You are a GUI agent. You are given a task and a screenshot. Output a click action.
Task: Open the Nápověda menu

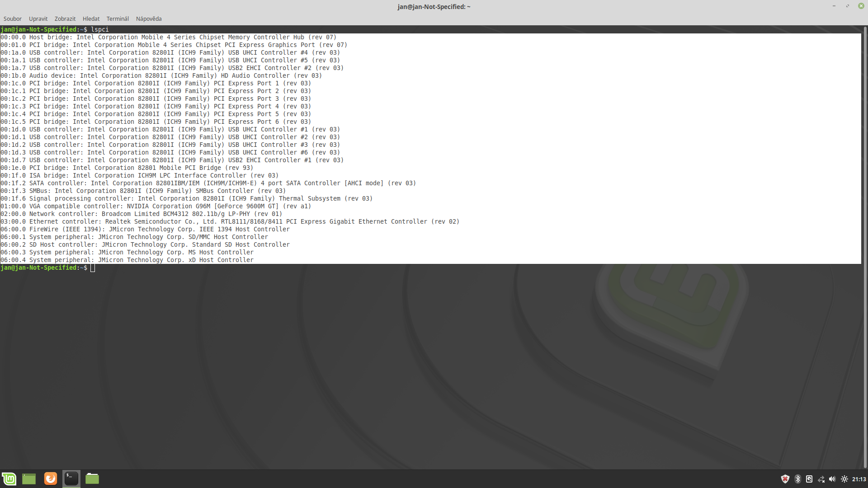point(149,19)
